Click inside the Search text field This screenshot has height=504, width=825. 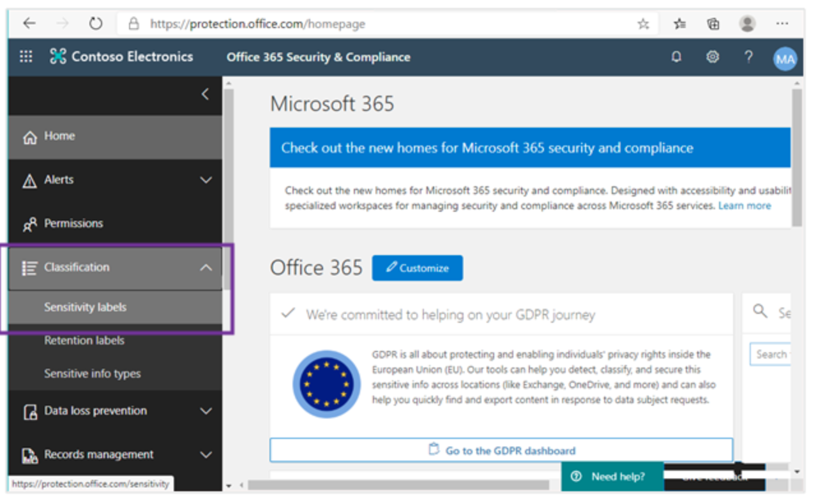click(x=780, y=354)
